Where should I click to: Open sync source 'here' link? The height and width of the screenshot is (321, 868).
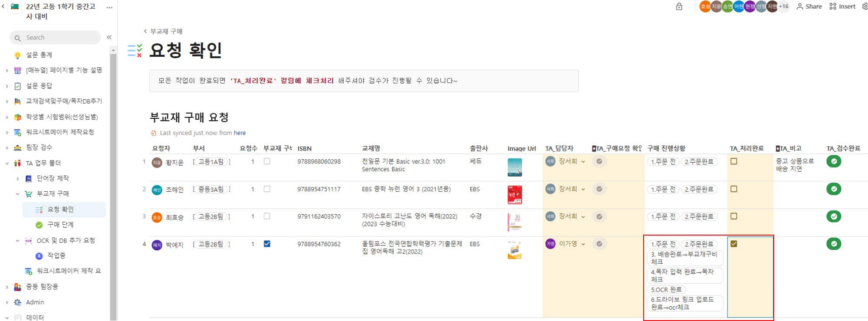[240, 133]
